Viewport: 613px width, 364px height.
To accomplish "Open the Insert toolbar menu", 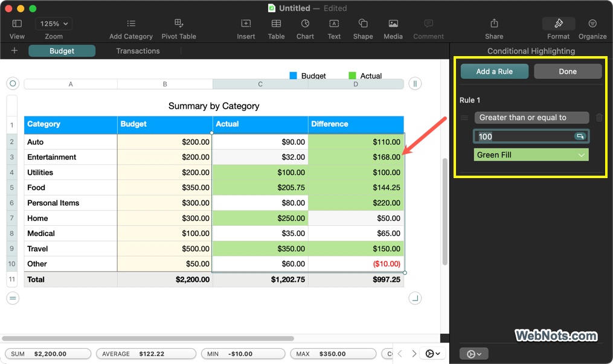I will 246,24.
